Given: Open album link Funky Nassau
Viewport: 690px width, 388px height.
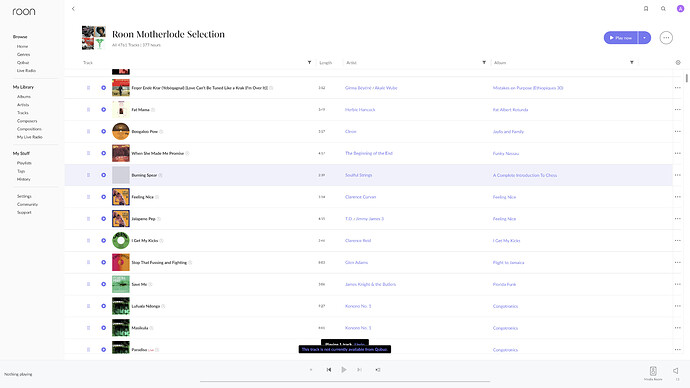Looking at the screenshot, I should pyautogui.click(x=506, y=154).
